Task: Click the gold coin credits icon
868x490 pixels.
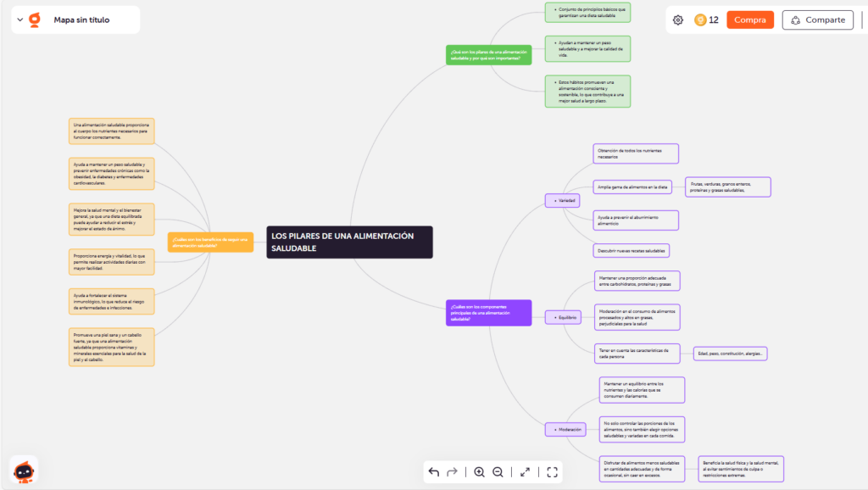Action: coord(700,20)
